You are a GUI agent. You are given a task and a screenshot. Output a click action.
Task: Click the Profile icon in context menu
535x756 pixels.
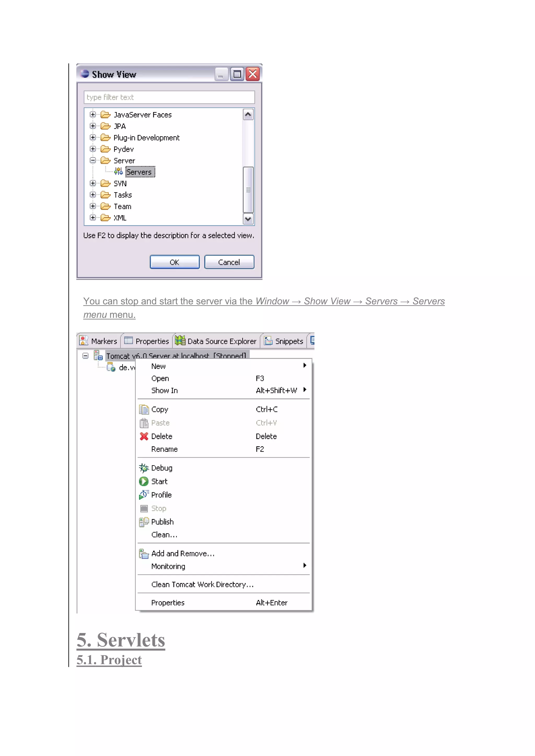click(x=144, y=495)
